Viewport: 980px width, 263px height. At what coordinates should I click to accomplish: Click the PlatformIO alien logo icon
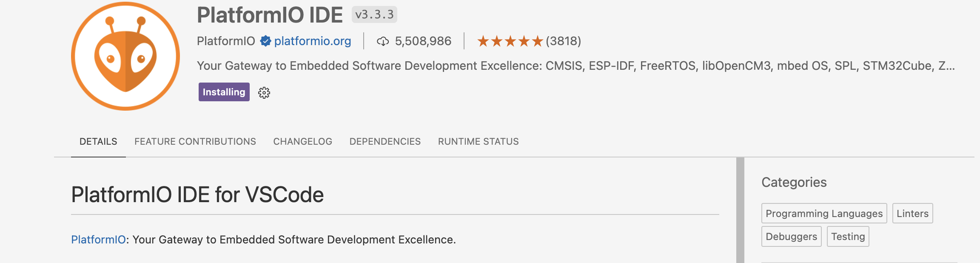tap(125, 56)
